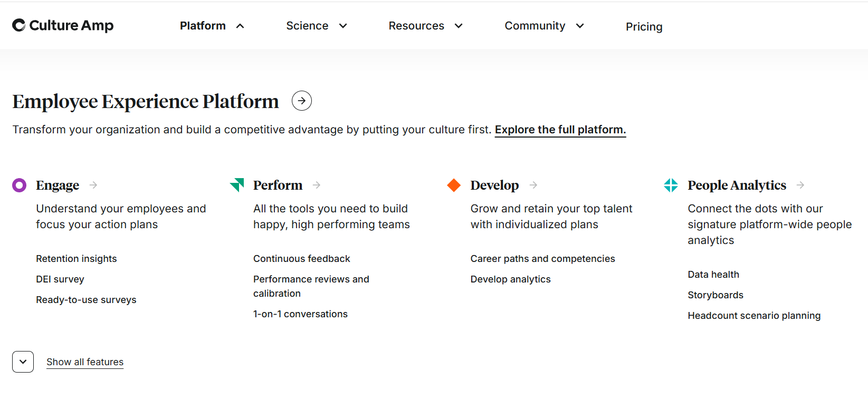Open Headcount scenario planning
This screenshot has width=868, height=400.
pos(754,316)
